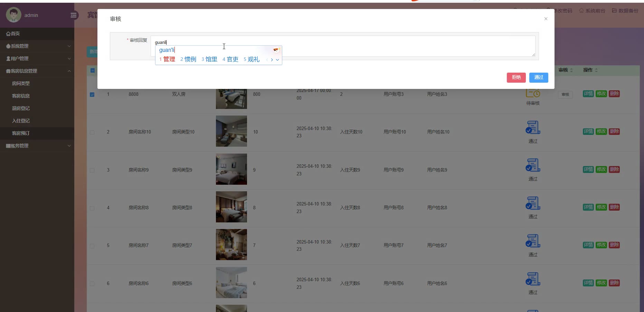Uncheck the checkbox for row 1 room 8808

pos(92,94)
